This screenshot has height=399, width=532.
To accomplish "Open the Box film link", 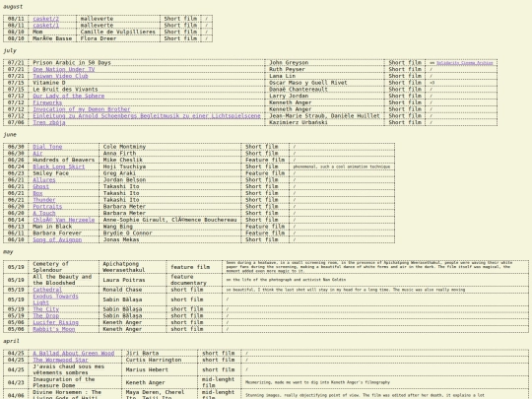I will click(x=37, y=193).
